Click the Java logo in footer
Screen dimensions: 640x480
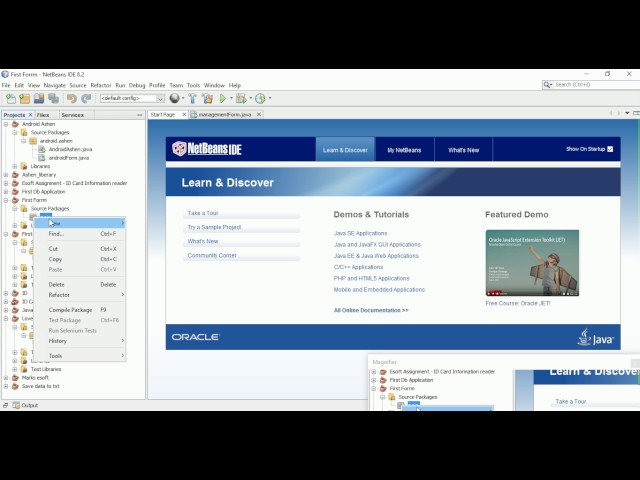point(596,337)
